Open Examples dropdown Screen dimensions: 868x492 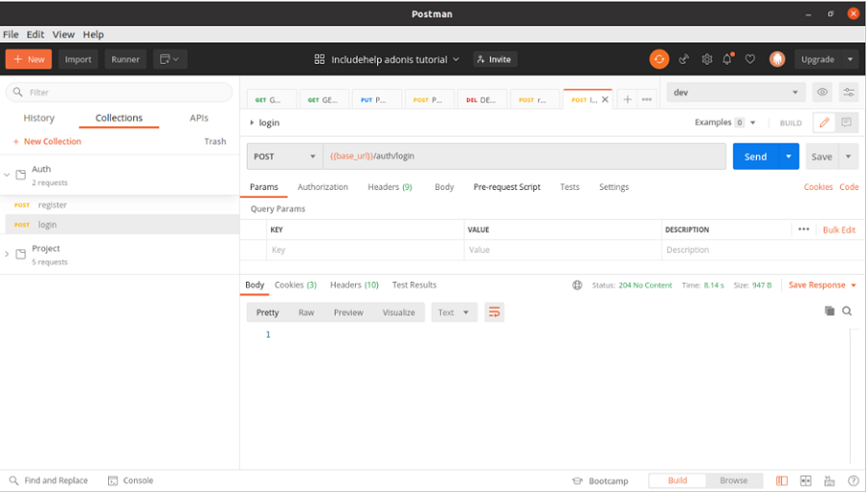(725, 123)
